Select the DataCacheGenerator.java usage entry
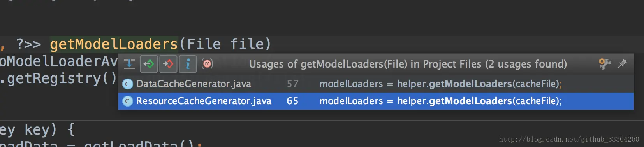Viewport: 644px width, 147px height. [376, 84]
